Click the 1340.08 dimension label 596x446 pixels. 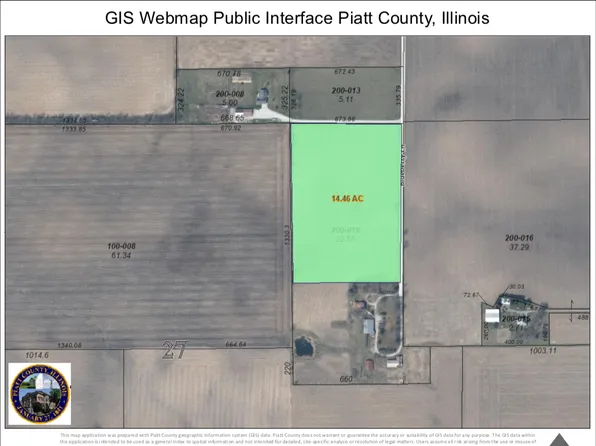pyautogui.click(x=70, y=345)
